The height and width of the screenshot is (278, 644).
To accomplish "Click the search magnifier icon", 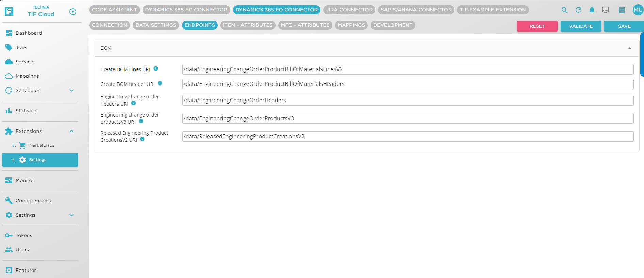I will [564, 10].
